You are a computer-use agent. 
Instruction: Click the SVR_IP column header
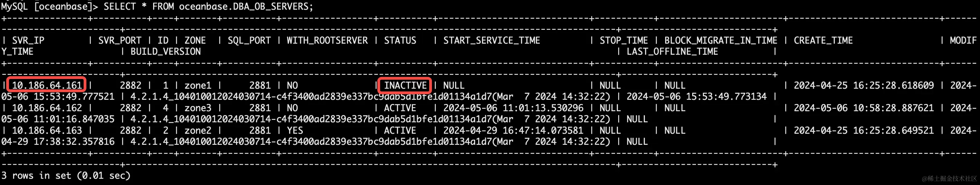coord(28,41)
